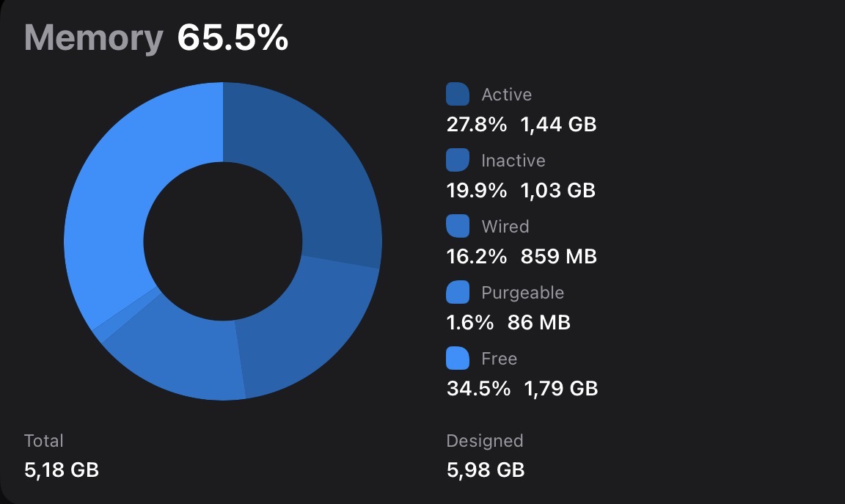Select the Free label in legend
Screen dimensions: 845x504
click(499, 359)
